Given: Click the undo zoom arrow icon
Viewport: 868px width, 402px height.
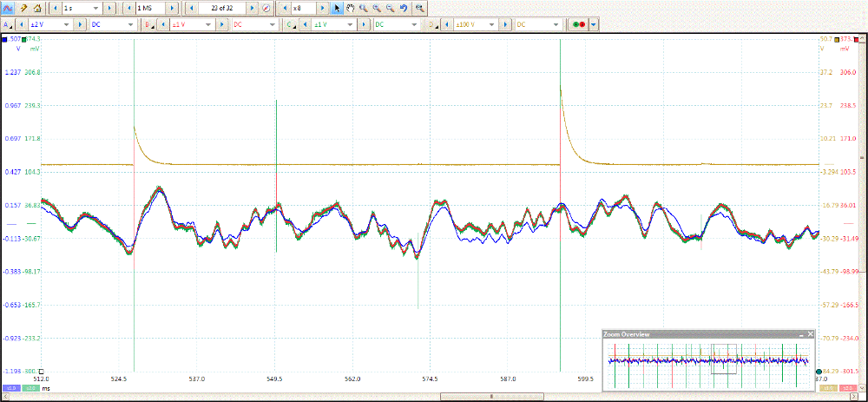Looking at the screenshot, I should [x=404, y=7].
